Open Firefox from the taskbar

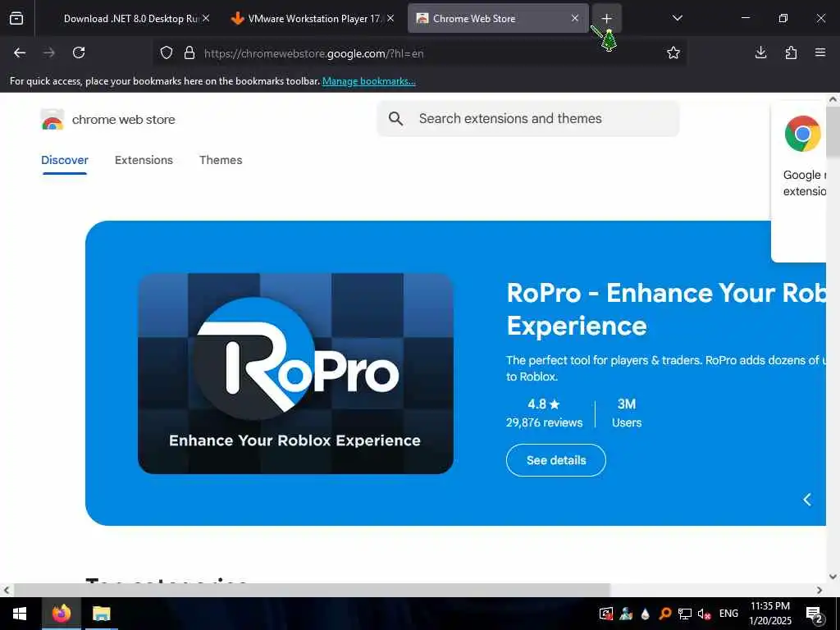(x=61, y=614)
